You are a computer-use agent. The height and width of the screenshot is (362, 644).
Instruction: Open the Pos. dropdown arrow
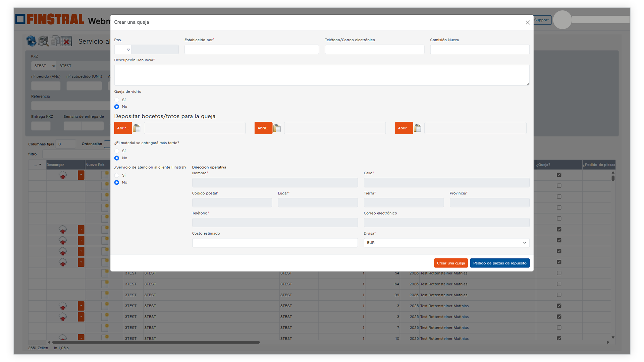coord(128,50)
